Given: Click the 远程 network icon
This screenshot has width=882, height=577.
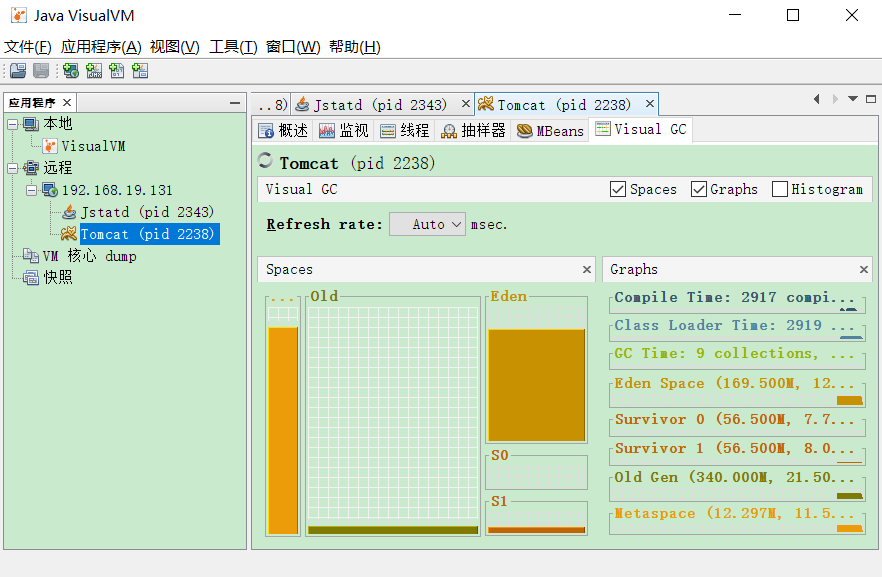Looking at the screenshot, I should pyautogui.click(x=31, y=168).
